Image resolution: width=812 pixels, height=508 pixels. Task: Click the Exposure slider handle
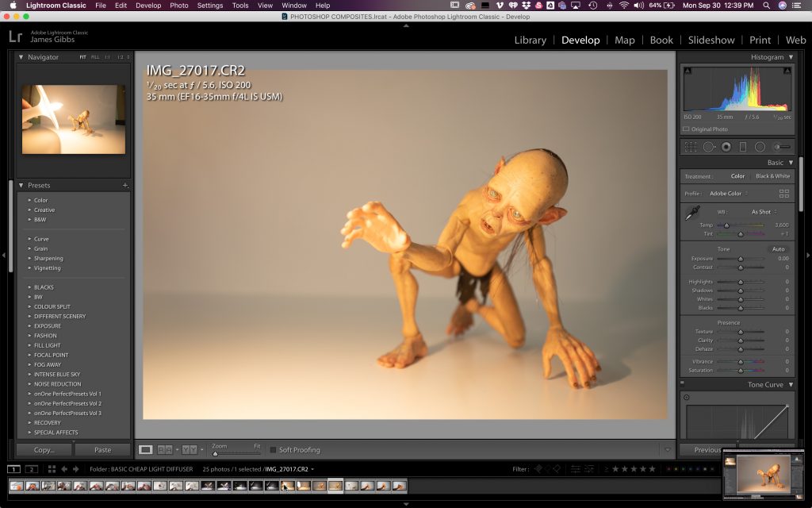coord(741,259)
